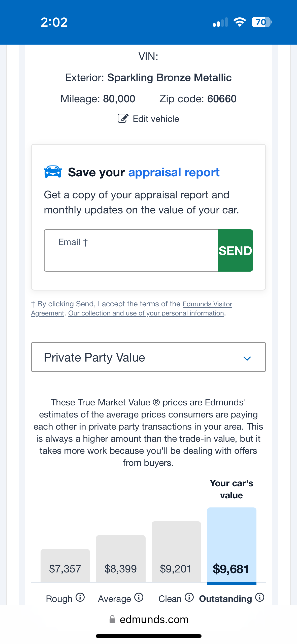The height and width of the screenshot is (644, 297).
Task: Open the info icon next to Average
Action: pos(139,597)
